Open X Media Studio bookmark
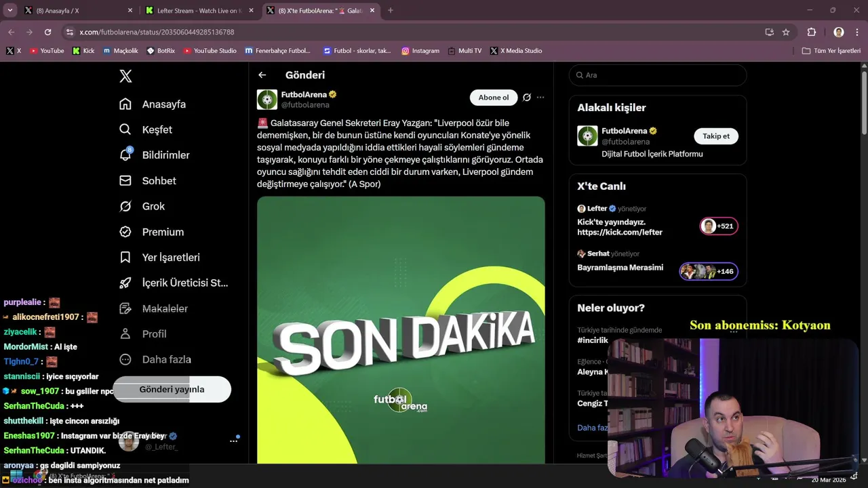The image size is (868, 488). tap(516, 51)
